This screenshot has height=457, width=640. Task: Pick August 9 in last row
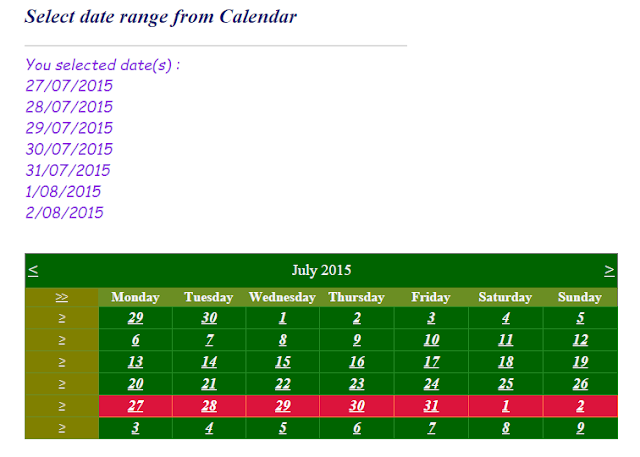coord(580,428)
